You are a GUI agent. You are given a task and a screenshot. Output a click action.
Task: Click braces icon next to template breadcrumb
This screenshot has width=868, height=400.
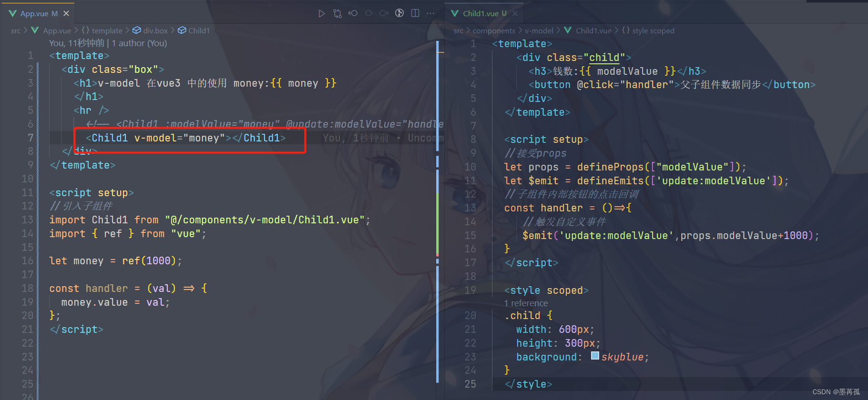[85, 30]
